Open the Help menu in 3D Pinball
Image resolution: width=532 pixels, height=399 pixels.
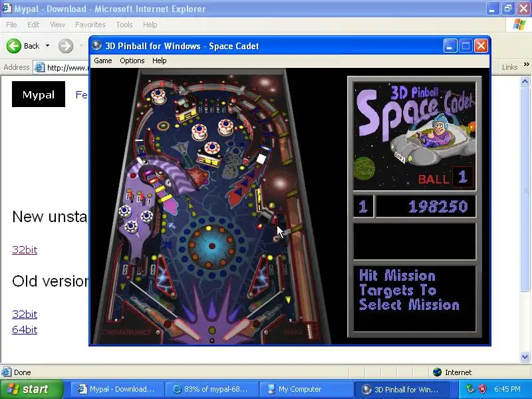tap(159, 61)
